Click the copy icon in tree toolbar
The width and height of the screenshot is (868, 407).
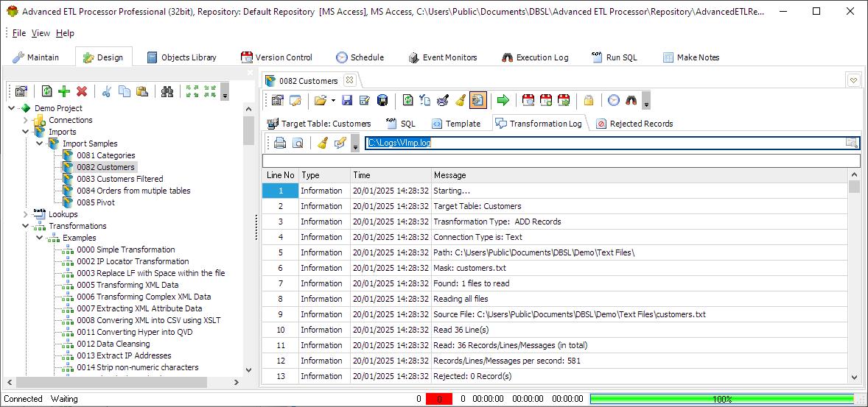click(125, 92)
